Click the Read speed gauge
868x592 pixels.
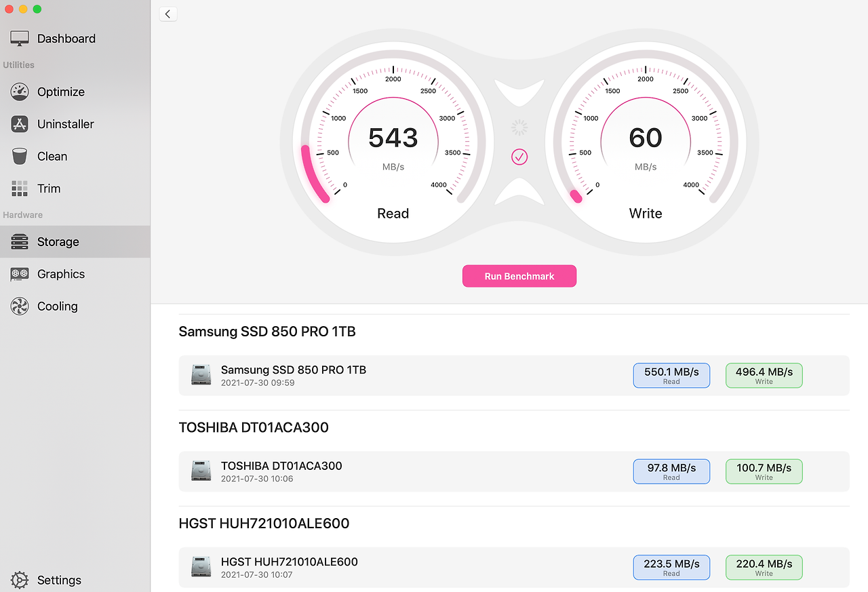point(393,143)
